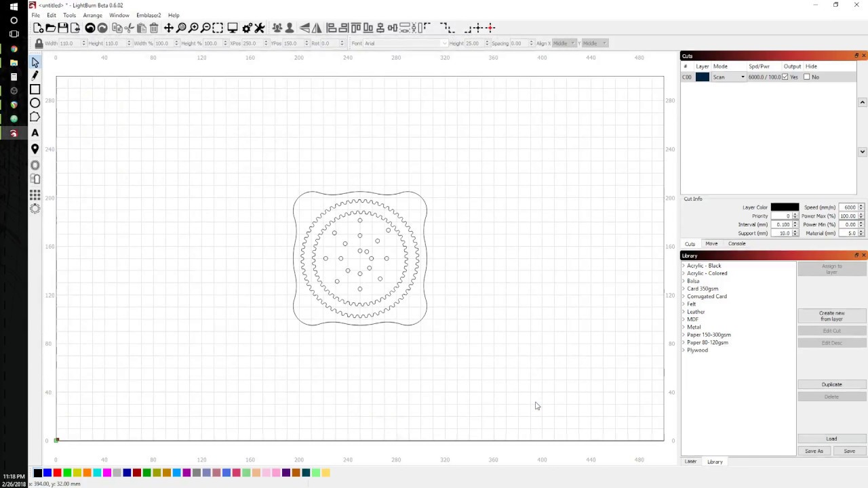The image size is (868, 488).
Task: Select the Text tool
Action: (35, 133)
